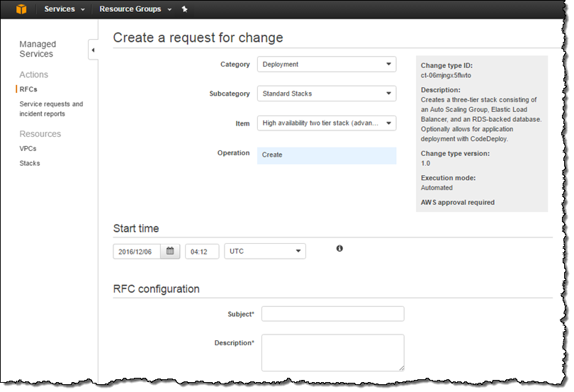Expand the Subcategory dropdown showing Standard Stacks
The image size is (574, 392).
(326, 94)
